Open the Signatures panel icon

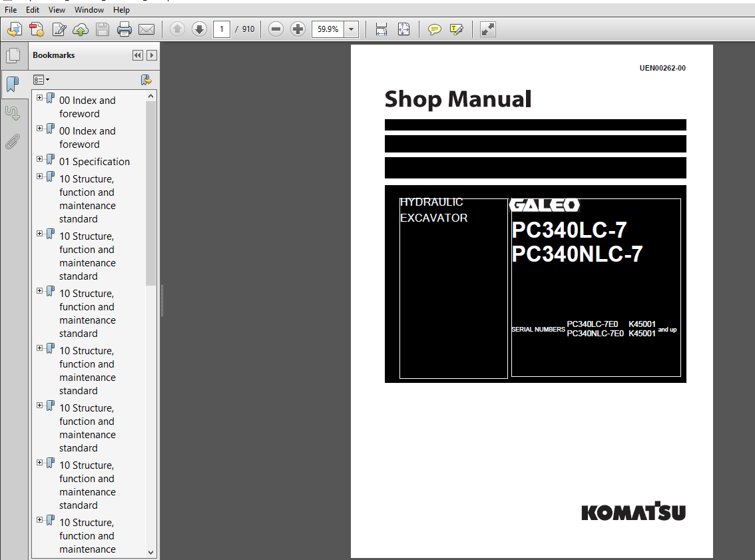pyautogui.click(x=13, y=113)
